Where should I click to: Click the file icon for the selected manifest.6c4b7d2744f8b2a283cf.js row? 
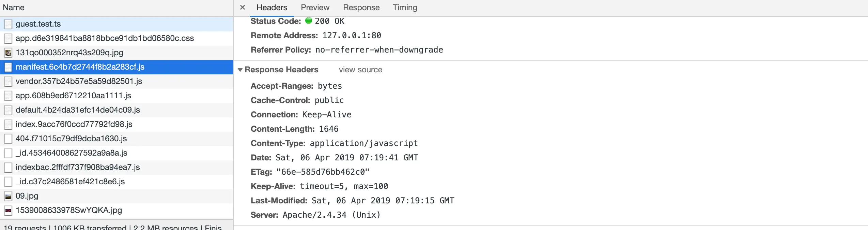8,67
